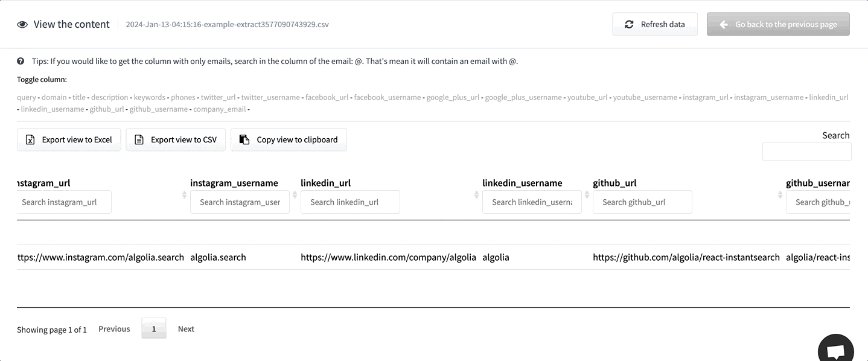Click the question mark Tips icon
Image resolution: width=868 pixels, height=361 pixels.
(x=21, y=61)
